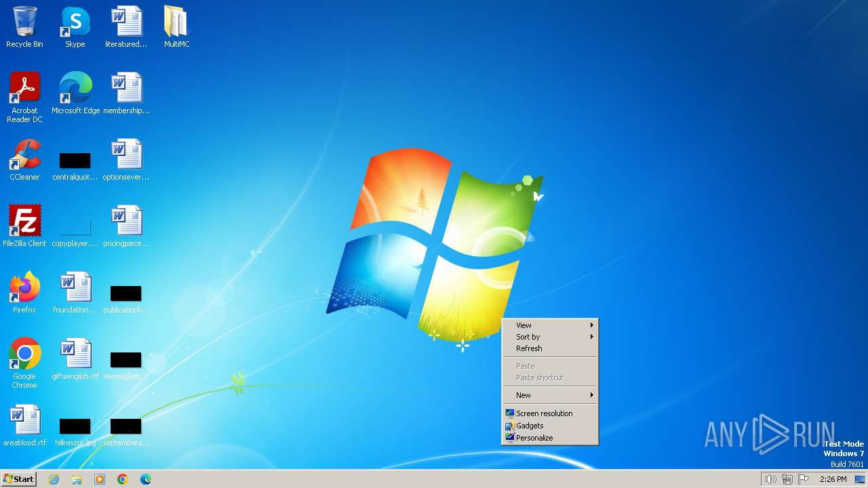
Task: Select the optionsever Word document icon
Action: [126, 160]
